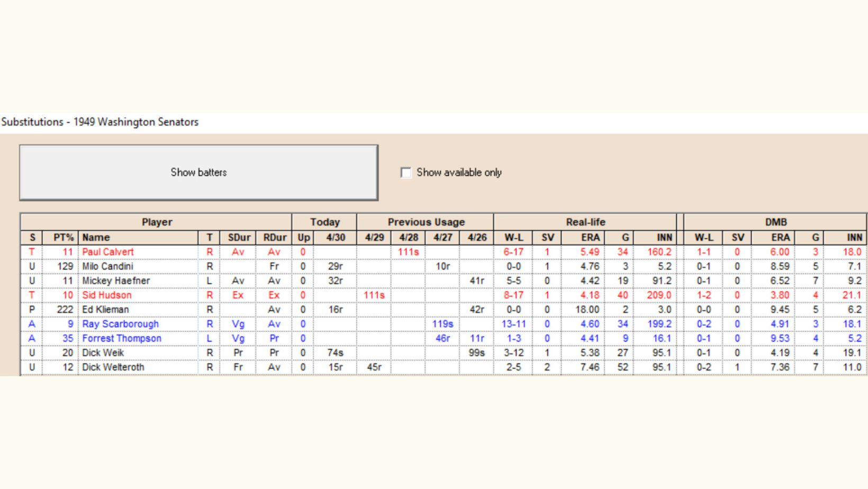The image size is (868, 489).
Task: Click Dick Welteroth's 45r usage on 4/29
Action: pyautogui.click(x=374, y=367)
